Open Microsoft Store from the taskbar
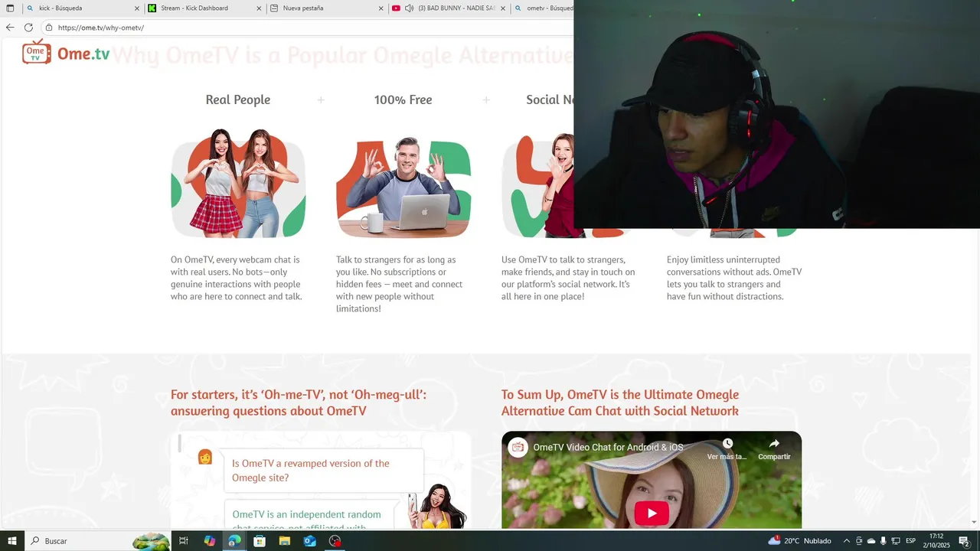This screenshot has width=980, height=551. pos(260,541)
